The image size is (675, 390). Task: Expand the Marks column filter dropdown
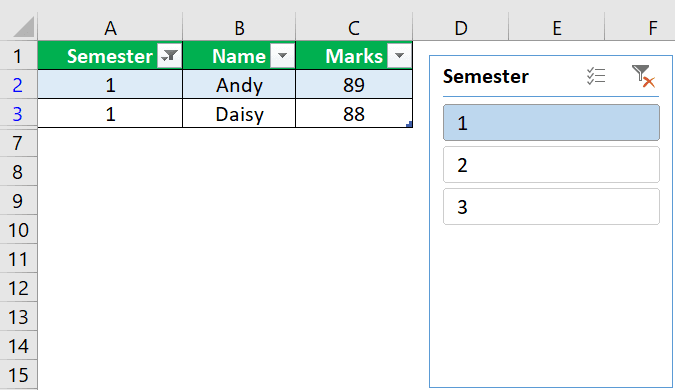coord(399,56)
